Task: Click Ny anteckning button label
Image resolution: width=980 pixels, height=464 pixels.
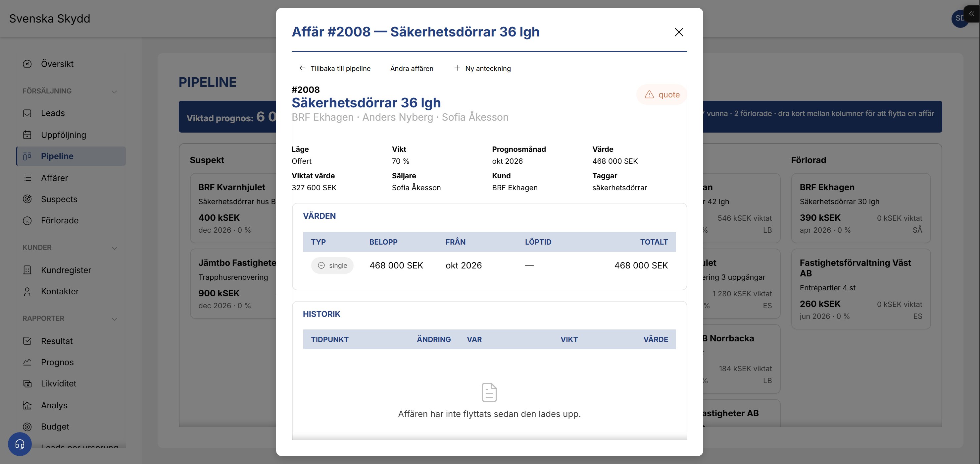Action: point(488,68)
